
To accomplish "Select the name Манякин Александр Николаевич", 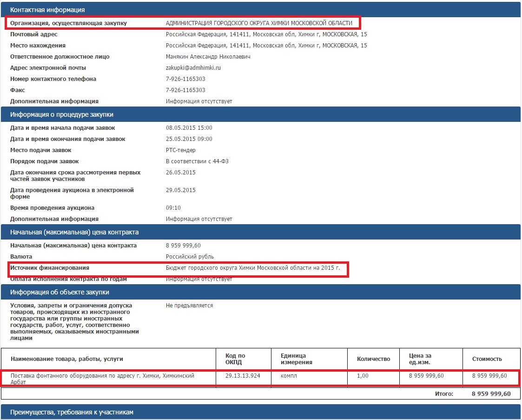I will click(208, 57).
